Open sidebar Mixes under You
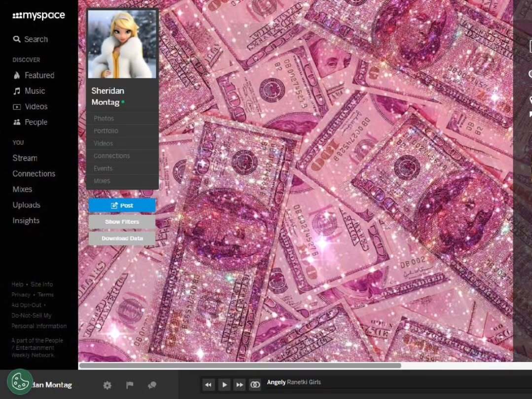 [22, 189]
